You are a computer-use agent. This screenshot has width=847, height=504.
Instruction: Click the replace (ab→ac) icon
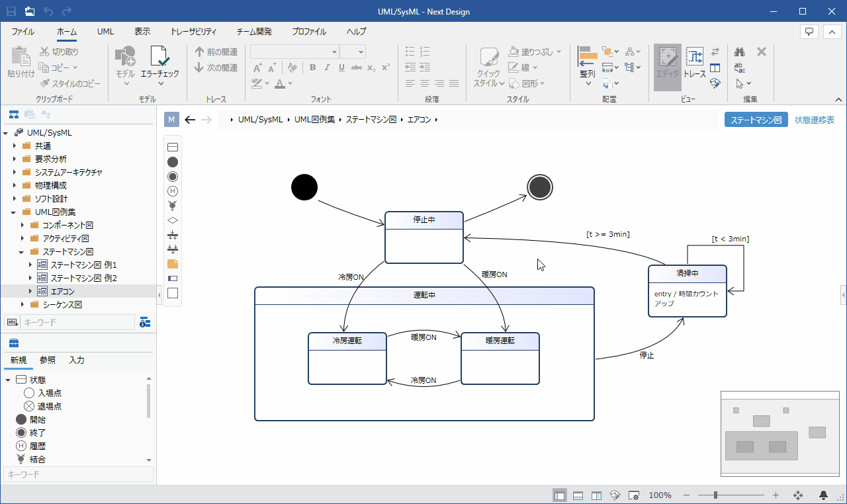[740, 68]
